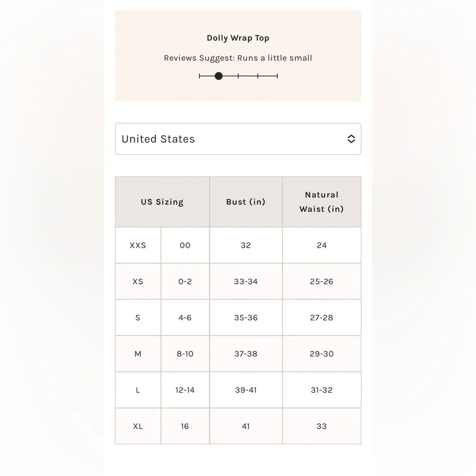Click the S size row label

138,317
